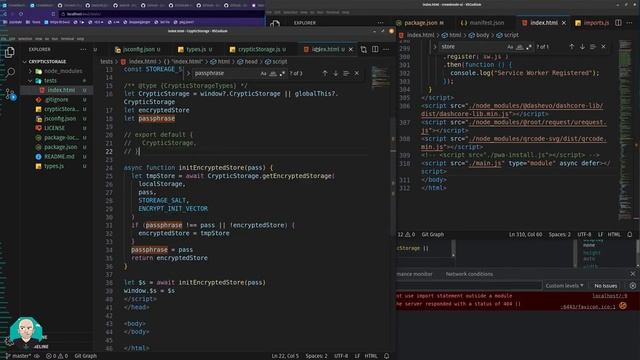Image resolution: width=640 pixels, height=360 pixels.
Task: Change Spaces: 2 indentation in CrypticStorage status bar
Action: click(x=317, y=356)
